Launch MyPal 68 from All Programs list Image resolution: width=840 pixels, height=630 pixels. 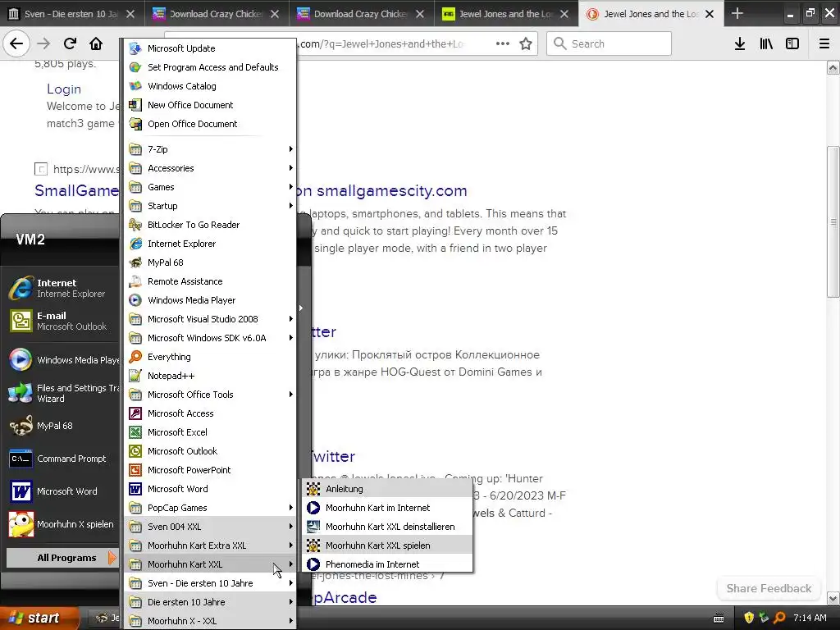click(210, 262)
